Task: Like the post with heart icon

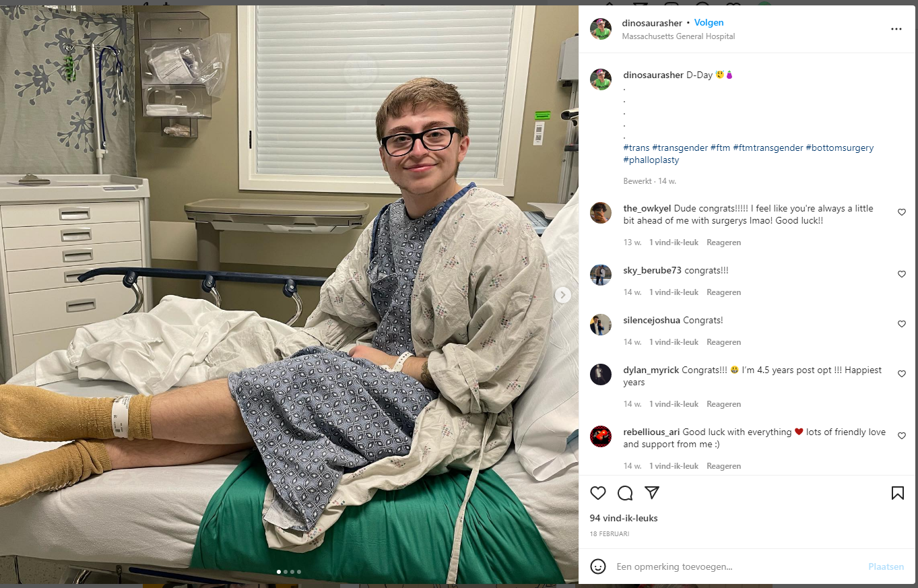Action: coord(598,493)
